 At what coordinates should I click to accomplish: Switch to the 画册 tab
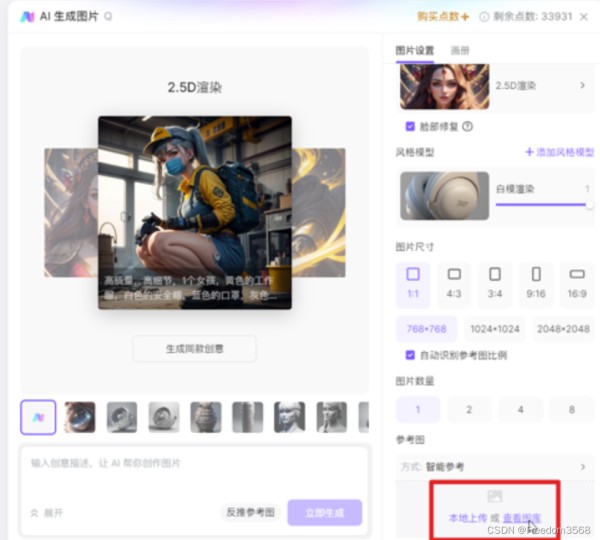click(460, 51)
